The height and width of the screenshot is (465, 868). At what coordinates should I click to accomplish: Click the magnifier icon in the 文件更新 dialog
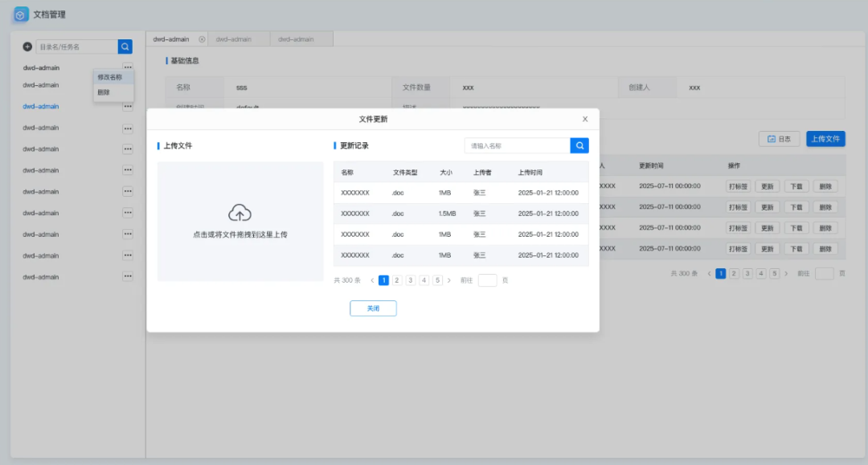pos(579,145)
